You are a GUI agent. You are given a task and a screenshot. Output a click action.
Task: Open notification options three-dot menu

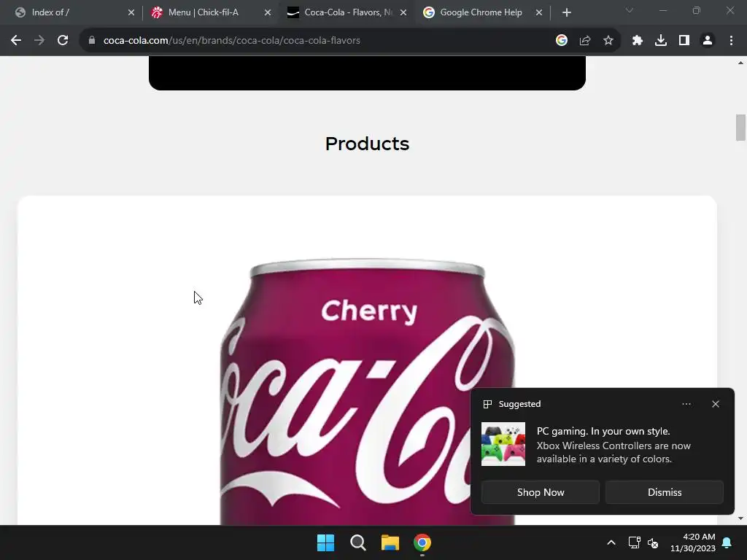686,404
